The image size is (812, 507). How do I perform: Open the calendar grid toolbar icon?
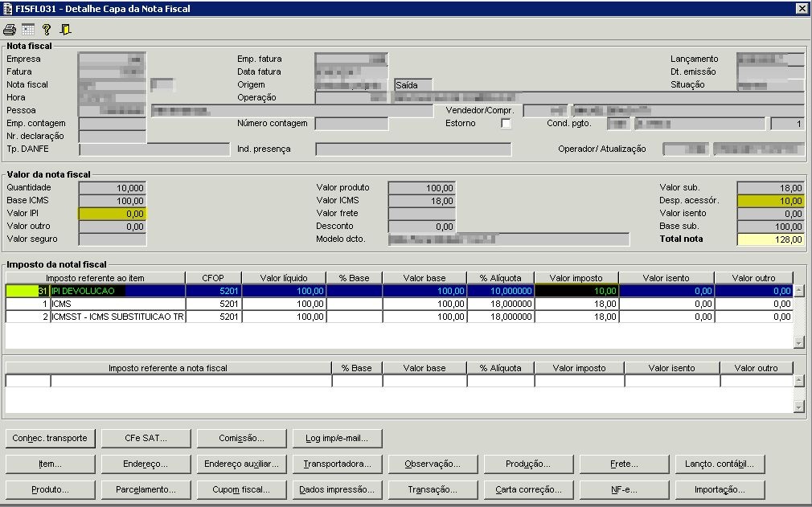pyautogui.click(x=28, y=30)
